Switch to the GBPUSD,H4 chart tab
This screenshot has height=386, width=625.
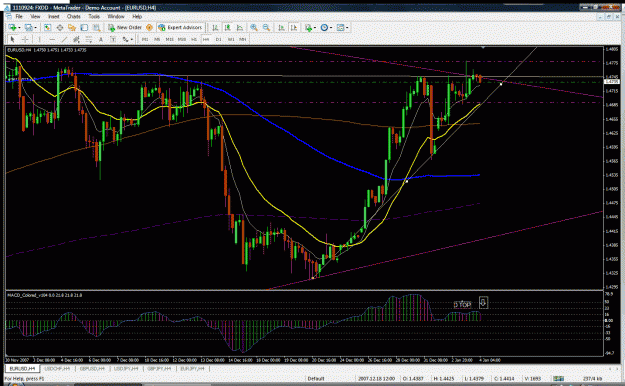(x=92, y=368)
